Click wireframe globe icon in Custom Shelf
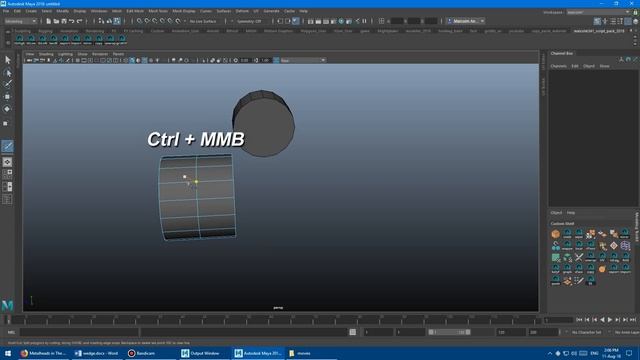640x360 pixels. 625,246
